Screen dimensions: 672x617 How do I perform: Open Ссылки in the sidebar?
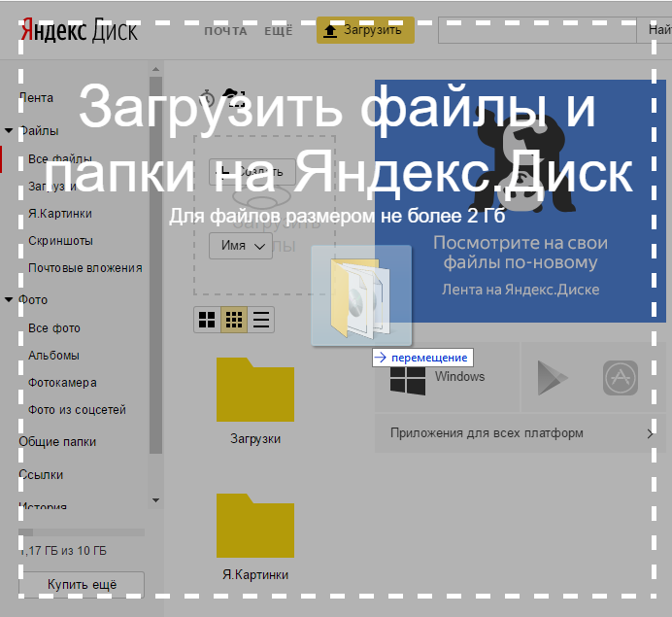coord(41,474)
